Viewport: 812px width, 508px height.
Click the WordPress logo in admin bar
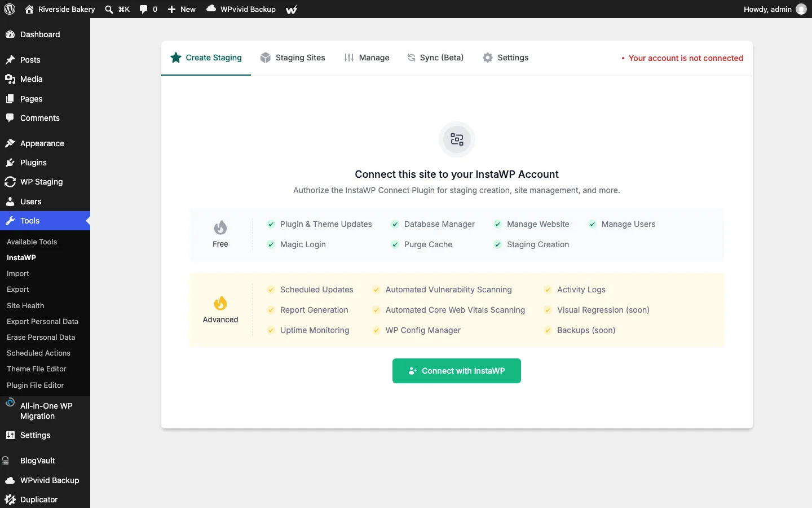(x=10, y=9)
